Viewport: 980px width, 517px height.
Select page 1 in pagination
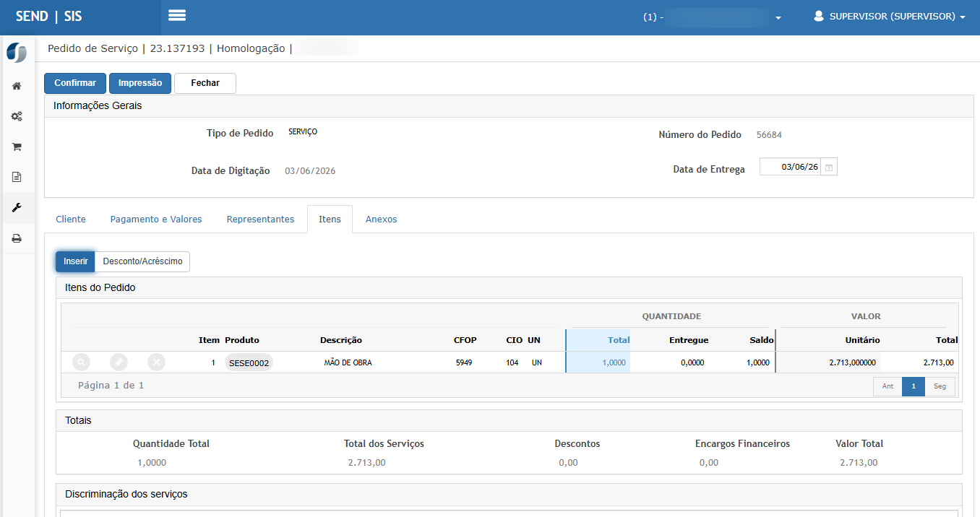[914, 386]
